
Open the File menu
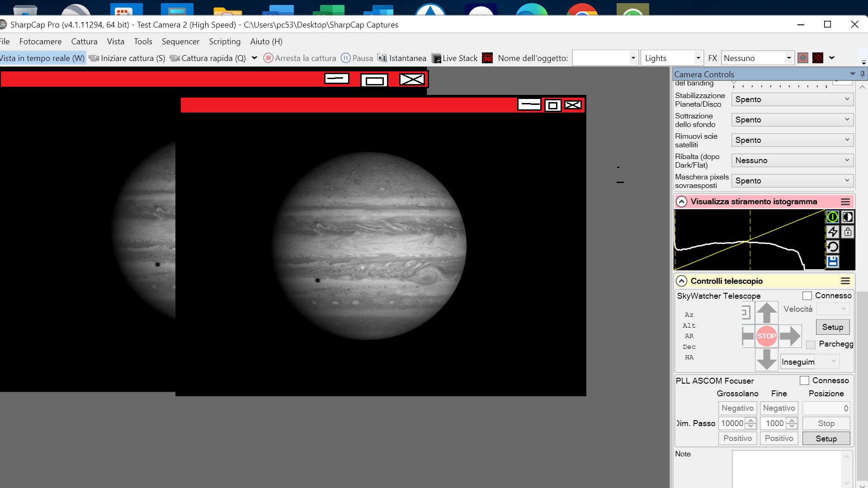point(5,42)
